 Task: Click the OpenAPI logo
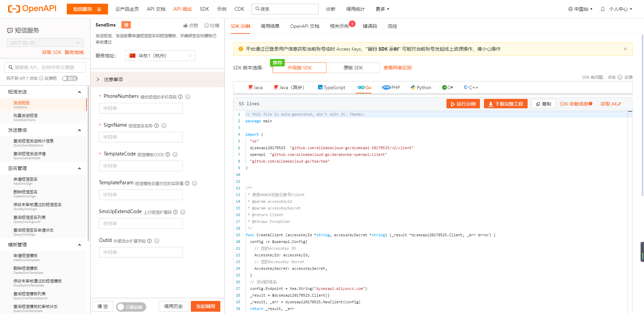tap(32, 9)
